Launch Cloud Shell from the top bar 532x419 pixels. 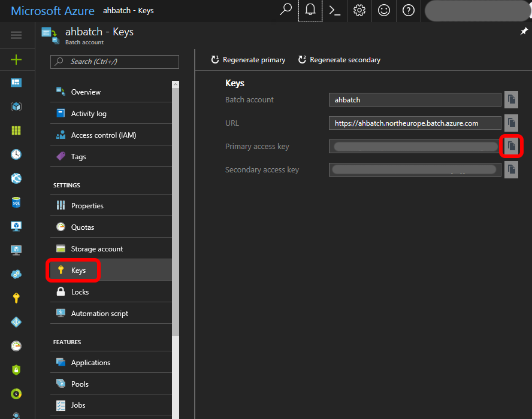tap(335, 11)
